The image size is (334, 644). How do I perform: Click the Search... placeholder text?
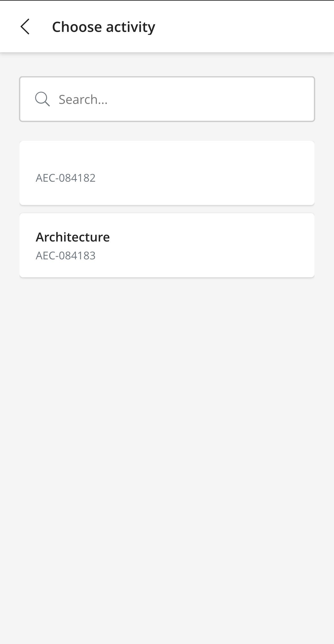click(83, 99)
